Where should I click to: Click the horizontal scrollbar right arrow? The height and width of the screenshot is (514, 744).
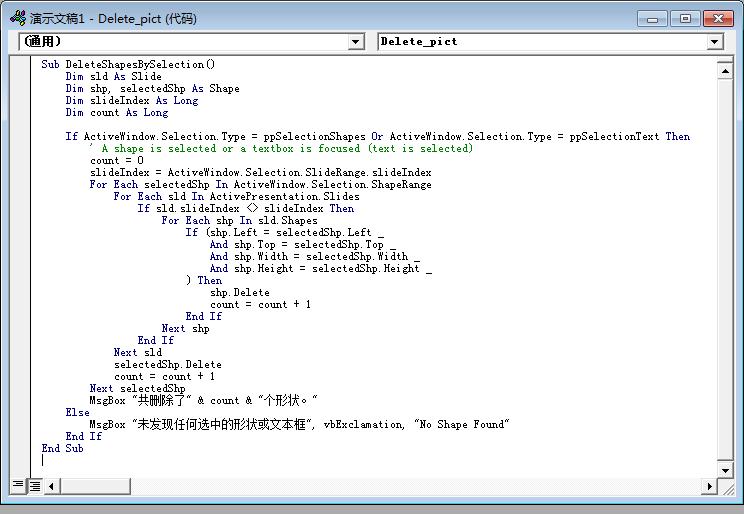pos(710,486)
